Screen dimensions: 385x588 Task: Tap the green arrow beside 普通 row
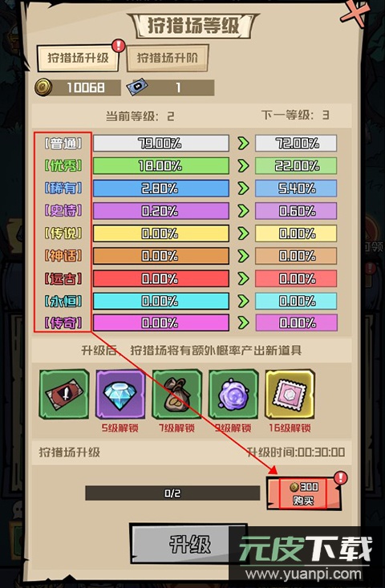coord(243,144)
